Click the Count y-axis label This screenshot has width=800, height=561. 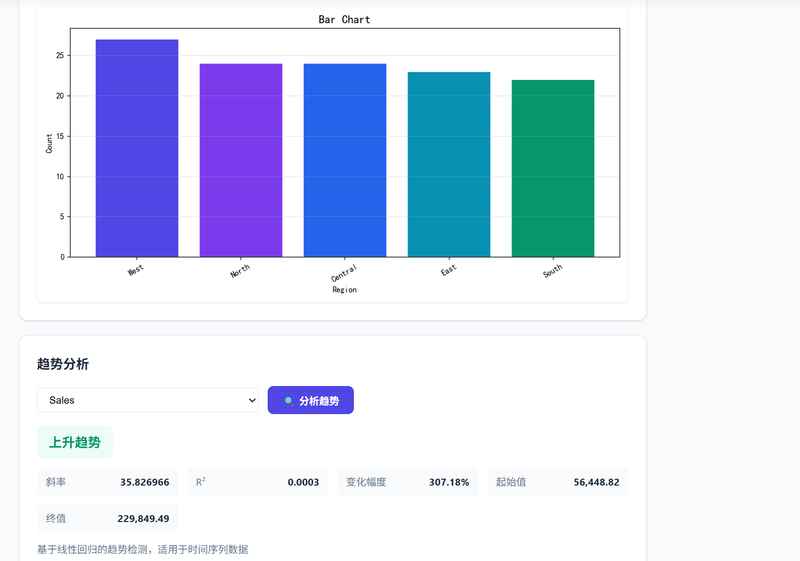coord(49,143)
